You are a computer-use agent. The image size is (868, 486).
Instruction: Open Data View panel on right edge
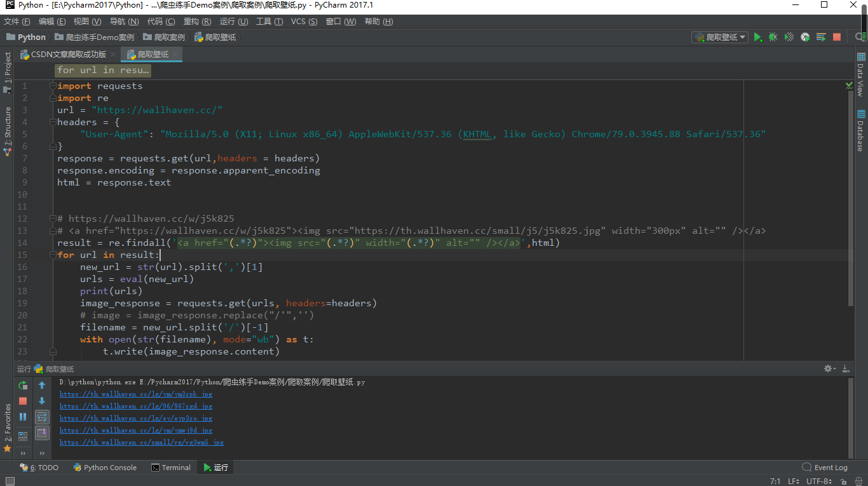tap(861, 75)
